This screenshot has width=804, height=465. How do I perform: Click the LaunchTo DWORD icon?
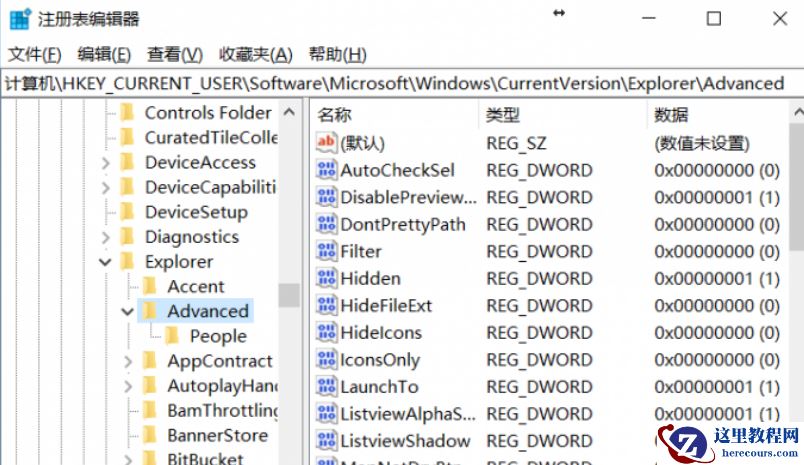tap(326, 387)
